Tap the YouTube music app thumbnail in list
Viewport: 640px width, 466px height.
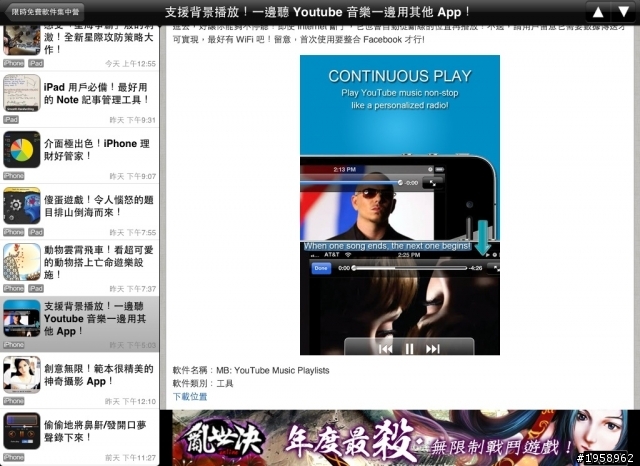22,318
